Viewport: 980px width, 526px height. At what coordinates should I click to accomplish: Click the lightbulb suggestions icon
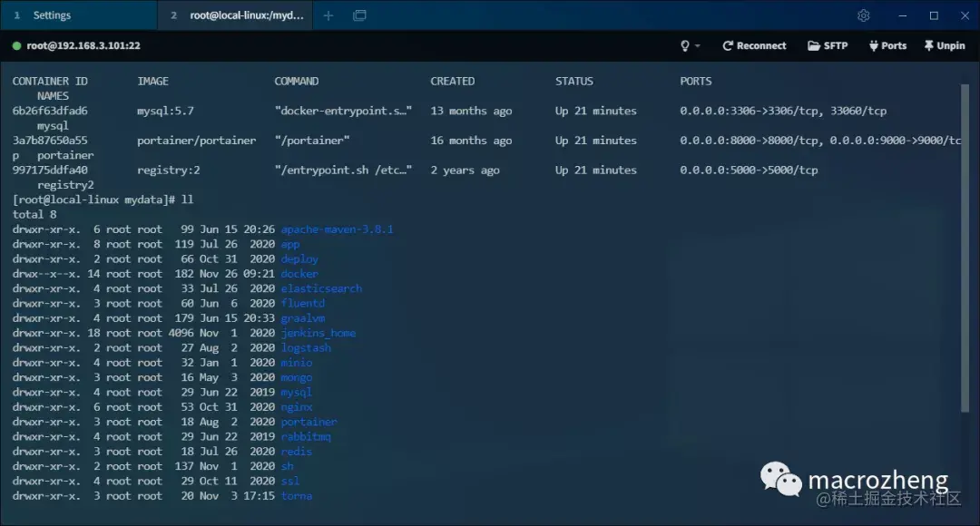pos(682,45)
